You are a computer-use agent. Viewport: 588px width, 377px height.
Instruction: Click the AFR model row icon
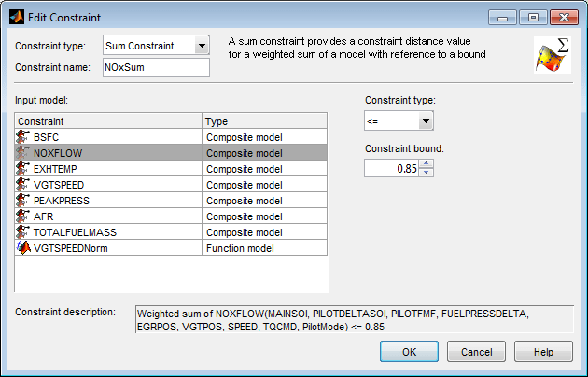[x=23, y=216]
